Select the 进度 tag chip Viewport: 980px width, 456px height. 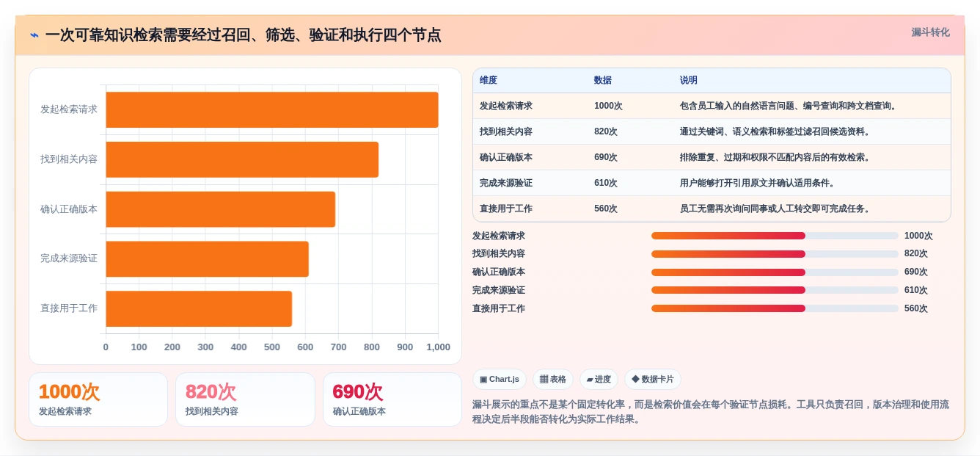pos(599,380)
